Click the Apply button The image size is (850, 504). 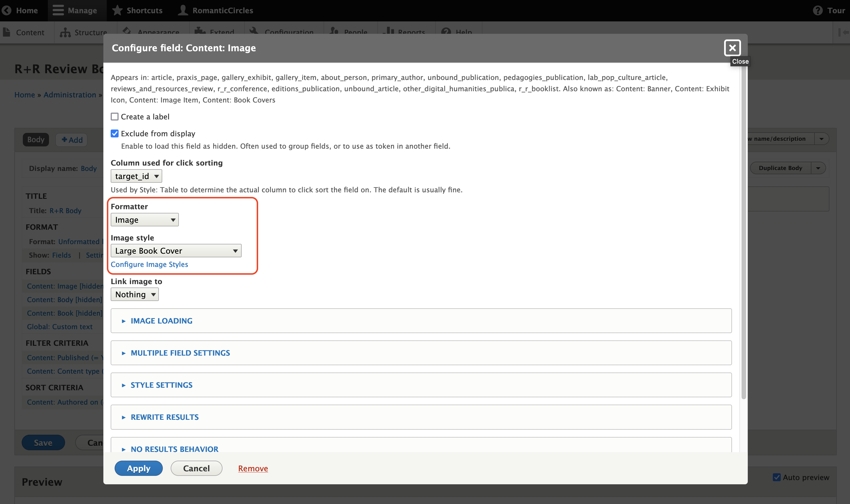139,468
